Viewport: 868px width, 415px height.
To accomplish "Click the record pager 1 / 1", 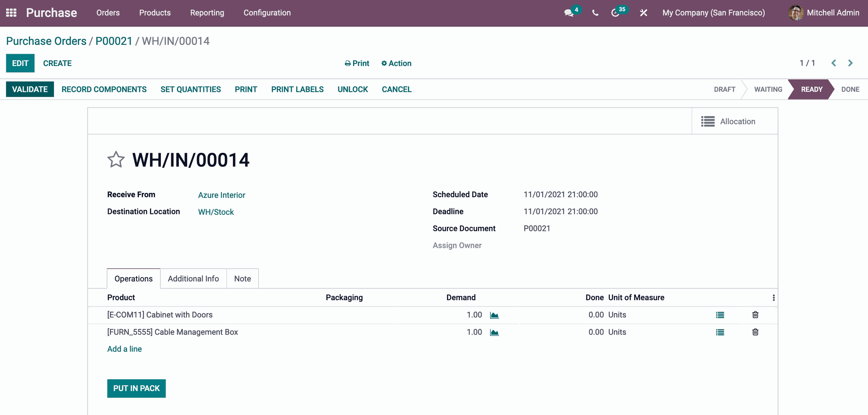I will coord(807,63).
